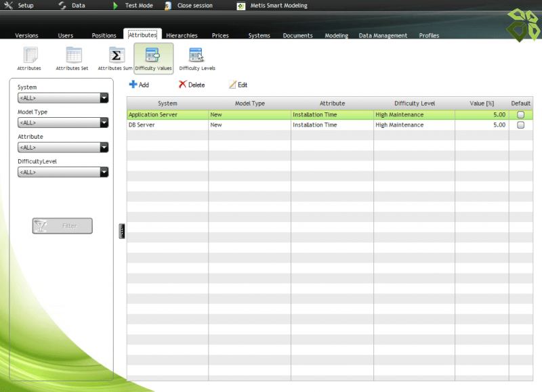The height and width of the screenshot is (392, 542).
Task: Click the Metis Smart Modeling icon
Action: coord(241,5)
